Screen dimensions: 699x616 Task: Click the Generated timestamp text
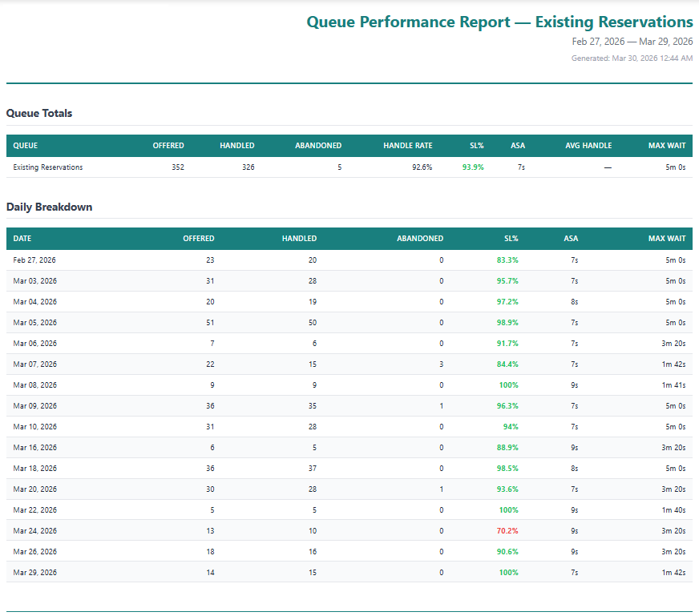coord(630,58)
